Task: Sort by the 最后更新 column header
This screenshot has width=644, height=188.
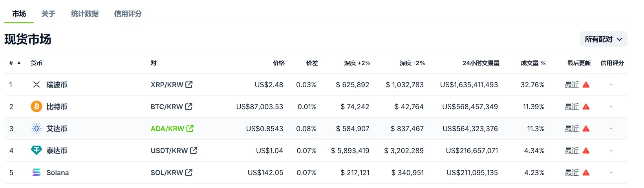Action: [579, 63]
